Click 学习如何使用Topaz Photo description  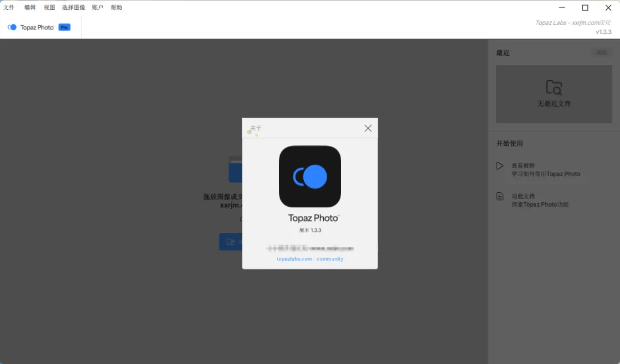[x=546, y=174]
